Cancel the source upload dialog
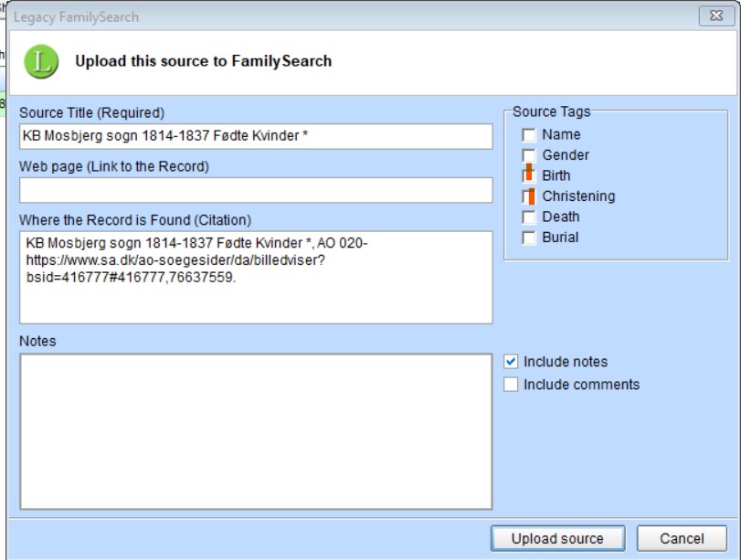The height and width of the screenshot is (560, 741). click(x=682, y=538)
